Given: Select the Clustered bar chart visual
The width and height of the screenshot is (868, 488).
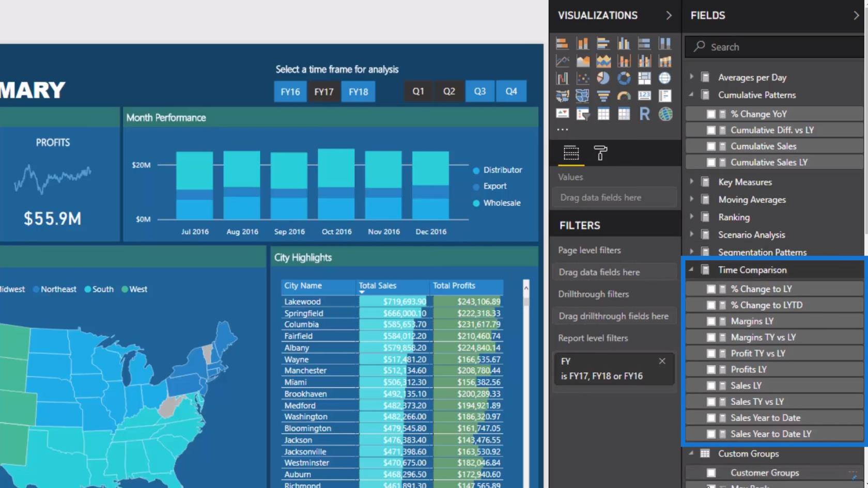Looking at the screenshot, I should (603, 43).
